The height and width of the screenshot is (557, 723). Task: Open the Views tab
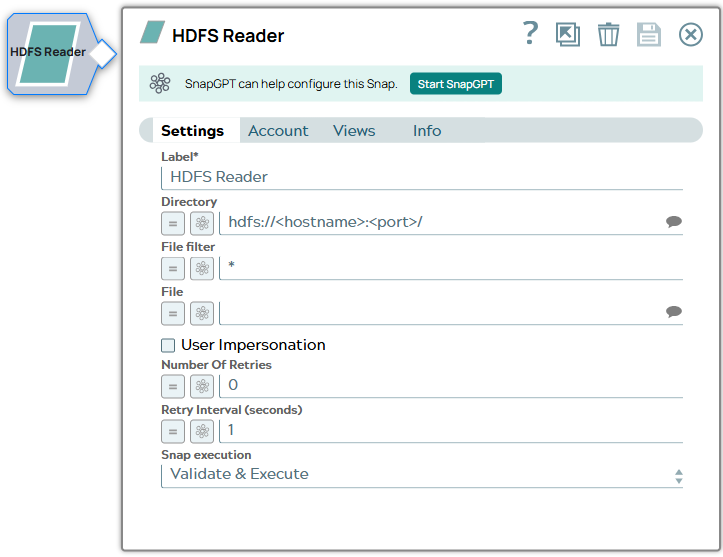tap(354, 130)
